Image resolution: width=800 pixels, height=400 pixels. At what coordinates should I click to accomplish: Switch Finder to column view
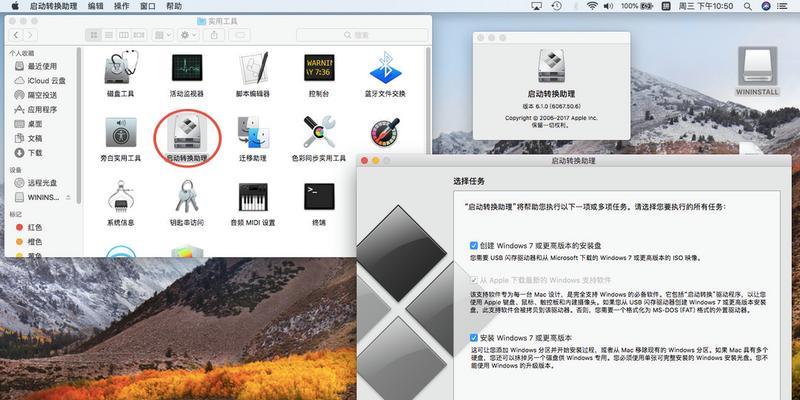pos(123,35)
